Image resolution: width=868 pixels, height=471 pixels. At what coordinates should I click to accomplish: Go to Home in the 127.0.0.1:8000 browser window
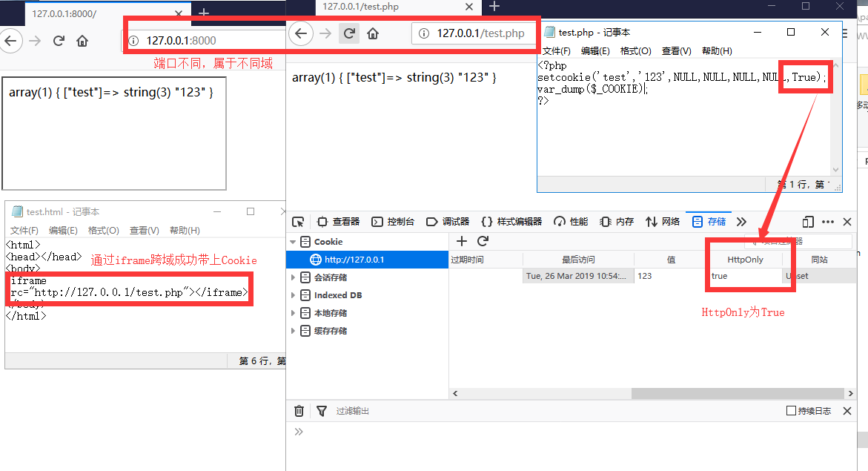pos(82,41)
